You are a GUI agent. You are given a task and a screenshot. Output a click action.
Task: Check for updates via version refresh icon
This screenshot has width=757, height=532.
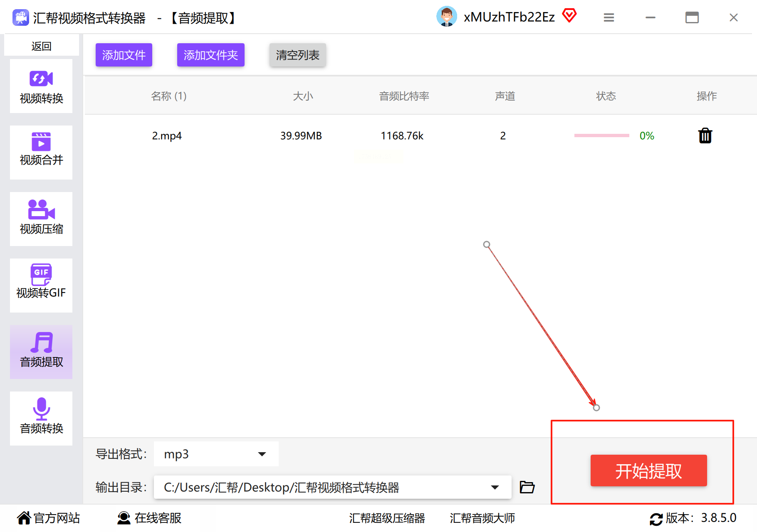click(x=656, y=519)
